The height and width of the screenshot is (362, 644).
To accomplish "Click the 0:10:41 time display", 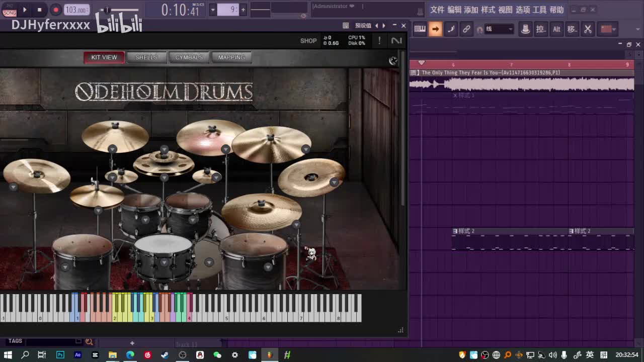I will (x=180, y=10).
